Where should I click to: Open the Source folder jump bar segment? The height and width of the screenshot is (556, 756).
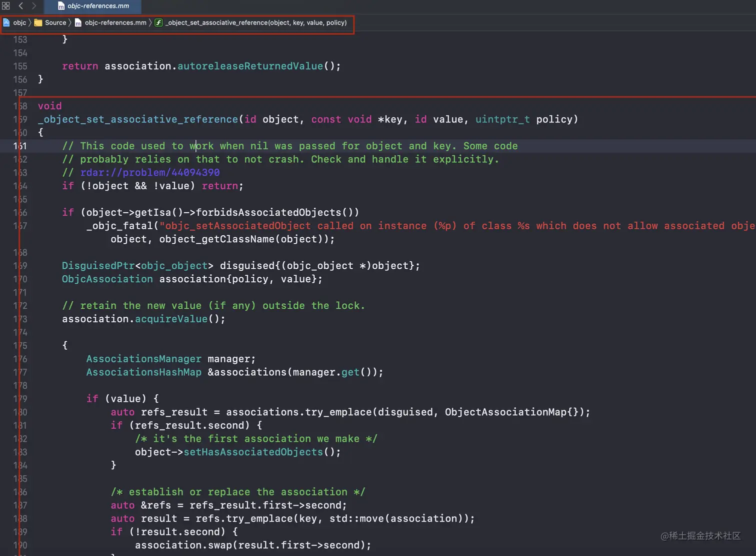(50, 22)
